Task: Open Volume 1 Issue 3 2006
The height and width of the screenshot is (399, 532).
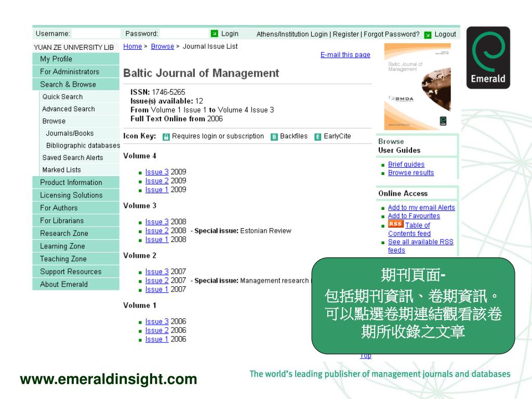Action: pyautogui.click(x=157, y=322)
